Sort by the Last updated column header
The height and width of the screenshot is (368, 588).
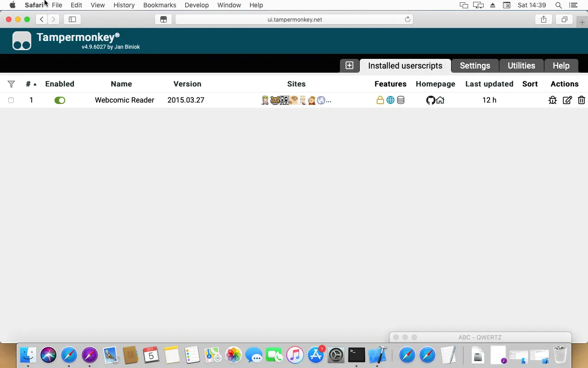pos(489,84)
